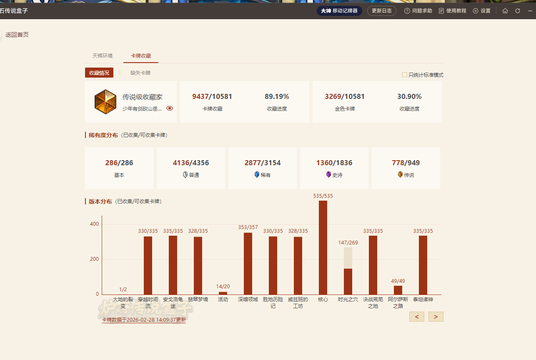Click the 大神 deck tracker button

click(x=339, y=11)
